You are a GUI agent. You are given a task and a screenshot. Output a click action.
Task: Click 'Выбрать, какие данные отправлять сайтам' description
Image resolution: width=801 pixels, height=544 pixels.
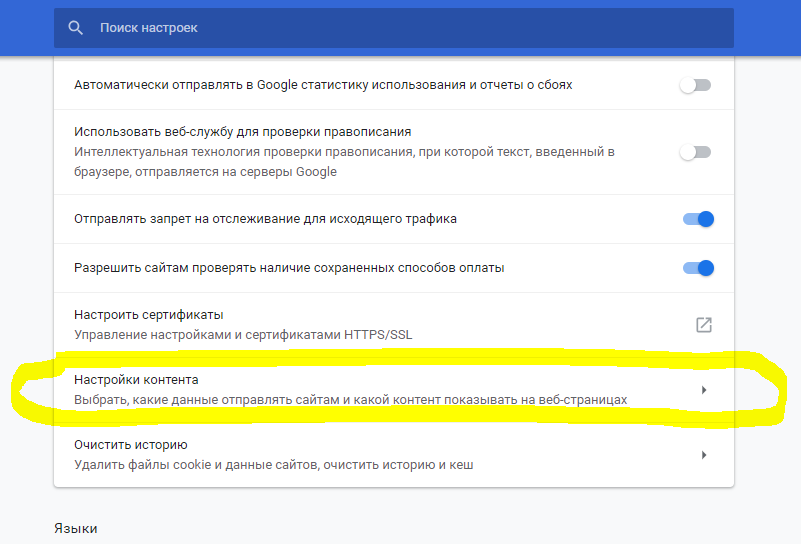click(350, 399)
